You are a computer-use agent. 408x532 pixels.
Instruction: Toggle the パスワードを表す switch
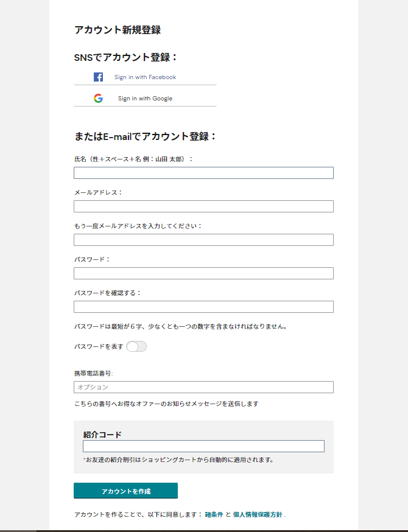[x=136, y=346]
